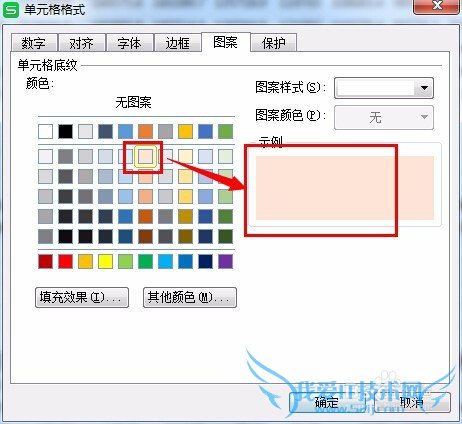Open the 字体 tab
The image size is (462, 424).
pos(130,43)
